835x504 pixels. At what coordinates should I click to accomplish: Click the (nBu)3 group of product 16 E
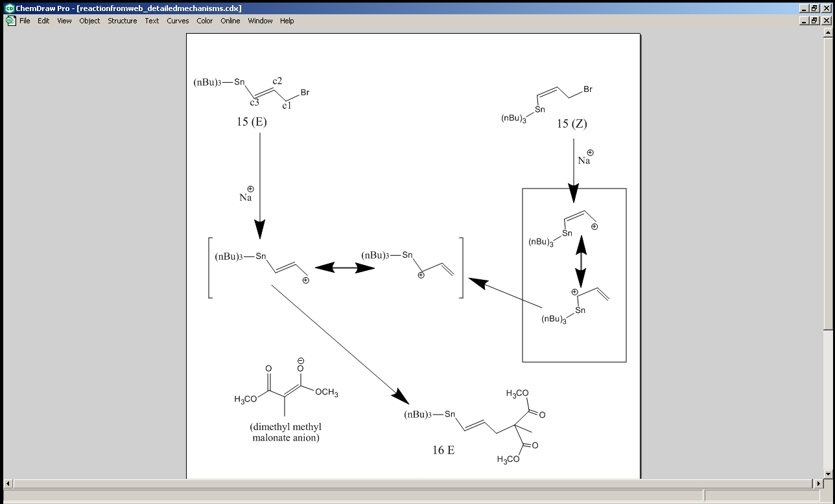point(418,415)
